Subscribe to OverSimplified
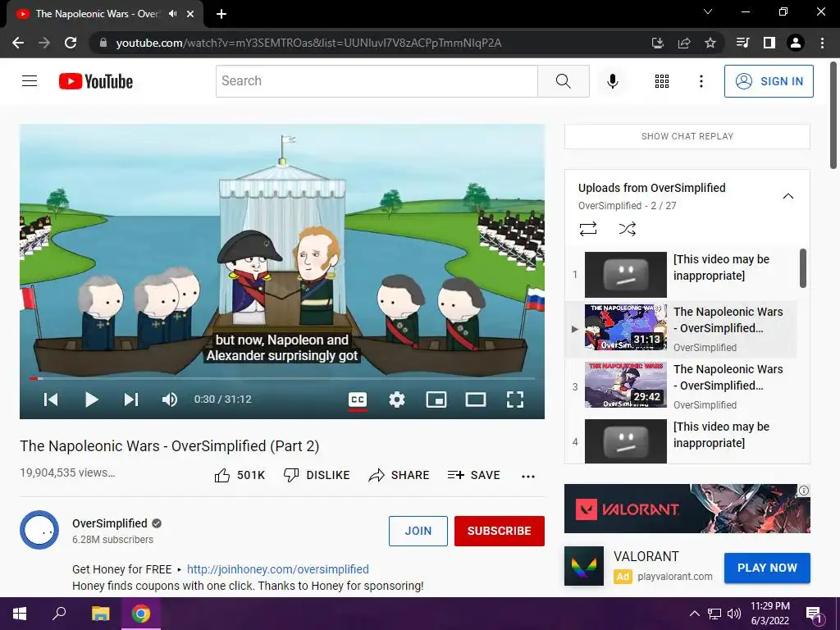840x630 pixels. 500,531
